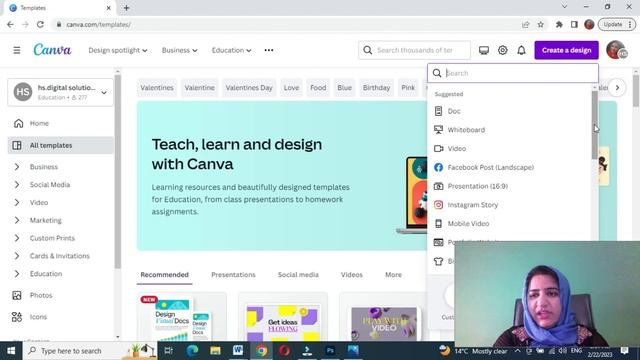Click the Create a design button
Viewport: 640px width, 360px height.
click(567, 50)
